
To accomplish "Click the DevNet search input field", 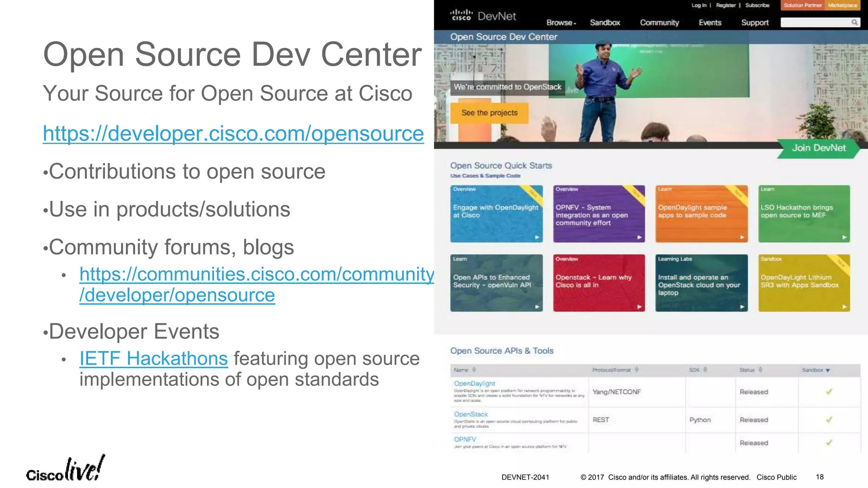I will pyautogui.click(x=815, y=22).
